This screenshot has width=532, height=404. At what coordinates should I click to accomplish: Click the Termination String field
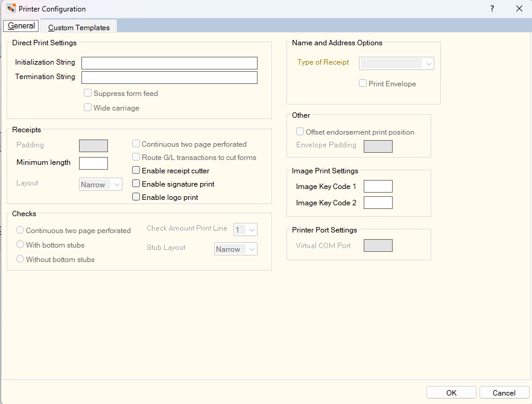pos(169,77)
